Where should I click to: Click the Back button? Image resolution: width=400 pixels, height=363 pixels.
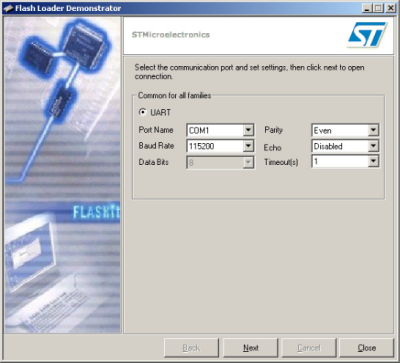click(191, 348)
